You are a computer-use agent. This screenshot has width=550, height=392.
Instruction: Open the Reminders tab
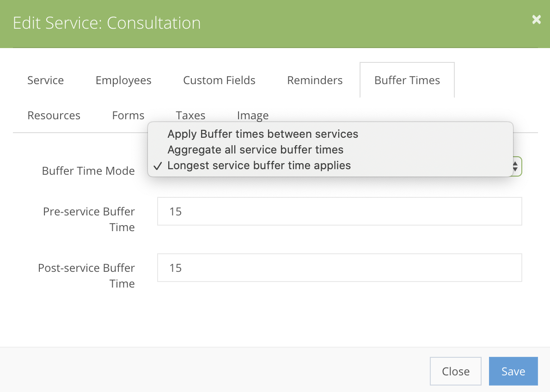pos(314,80)
